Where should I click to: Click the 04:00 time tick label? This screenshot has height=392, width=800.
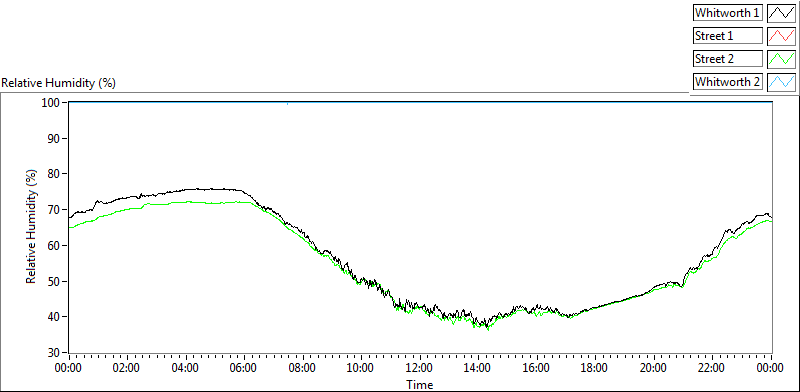186,368
